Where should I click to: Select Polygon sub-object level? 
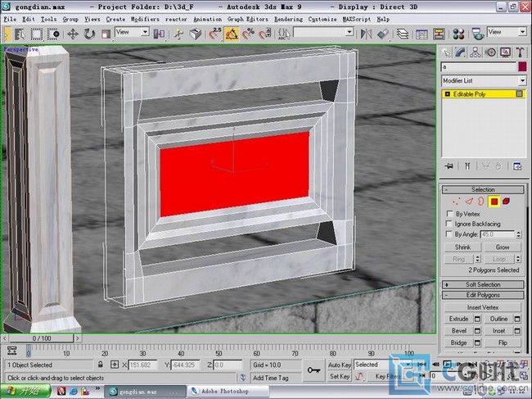(494, 202)
